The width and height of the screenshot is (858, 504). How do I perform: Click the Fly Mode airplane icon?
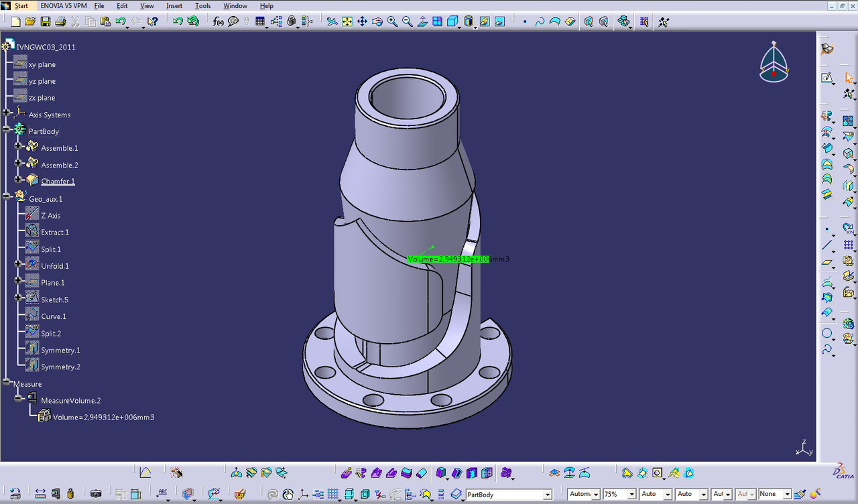(332, 21)
